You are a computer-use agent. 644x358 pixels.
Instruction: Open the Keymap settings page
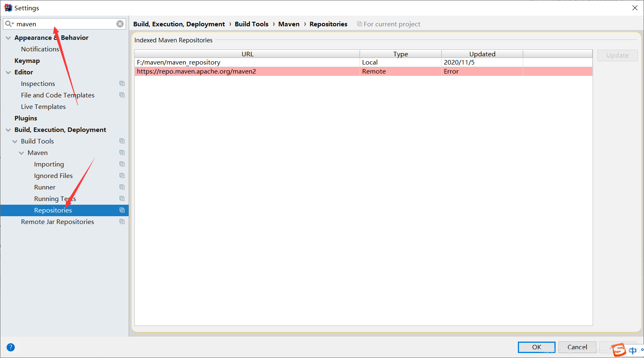[27, 60]
